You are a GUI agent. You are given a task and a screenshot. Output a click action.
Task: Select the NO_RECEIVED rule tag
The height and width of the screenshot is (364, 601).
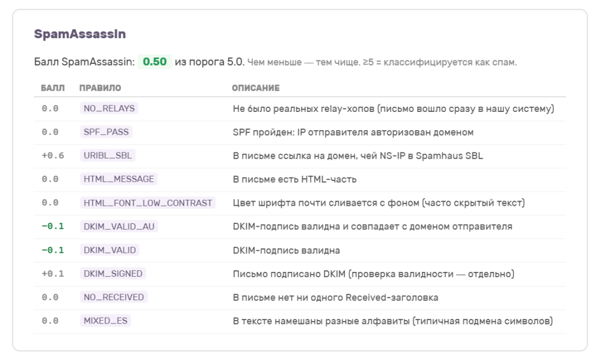(113, 297)
